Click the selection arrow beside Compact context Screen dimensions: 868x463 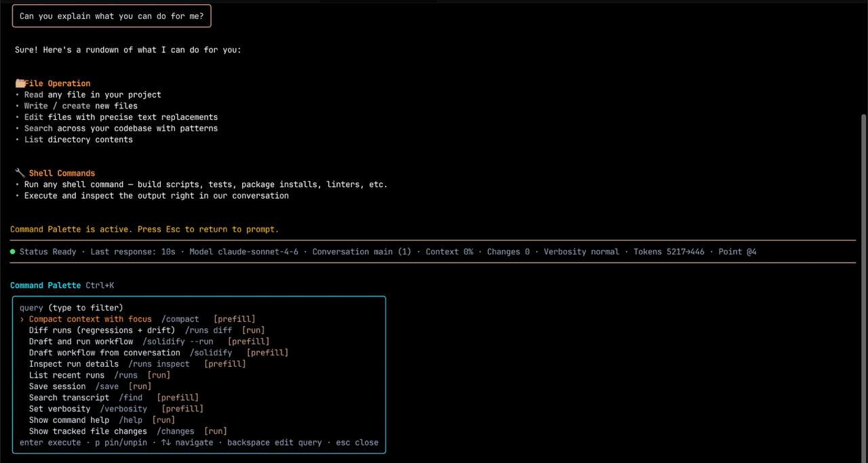click(x=21, y=319)
